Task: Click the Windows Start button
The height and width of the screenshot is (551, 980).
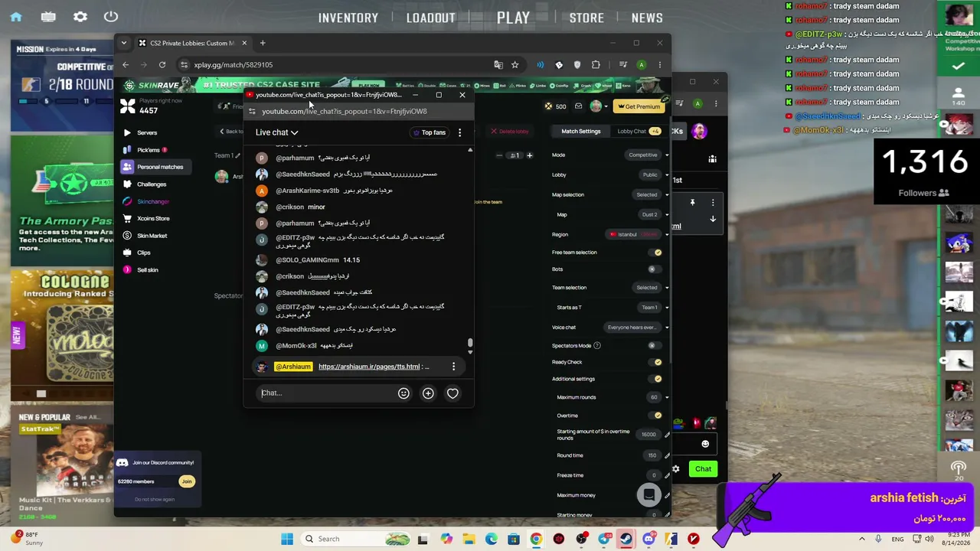Action: click(x=287, y=539)
